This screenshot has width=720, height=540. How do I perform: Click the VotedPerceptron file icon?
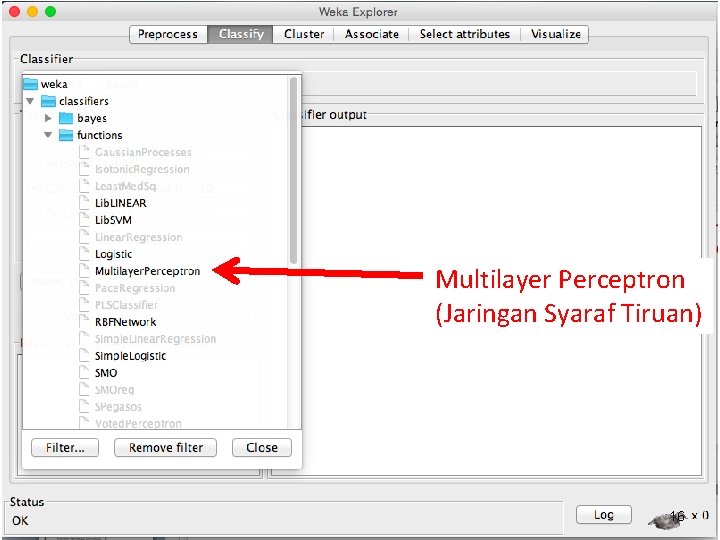pos(84,422)
